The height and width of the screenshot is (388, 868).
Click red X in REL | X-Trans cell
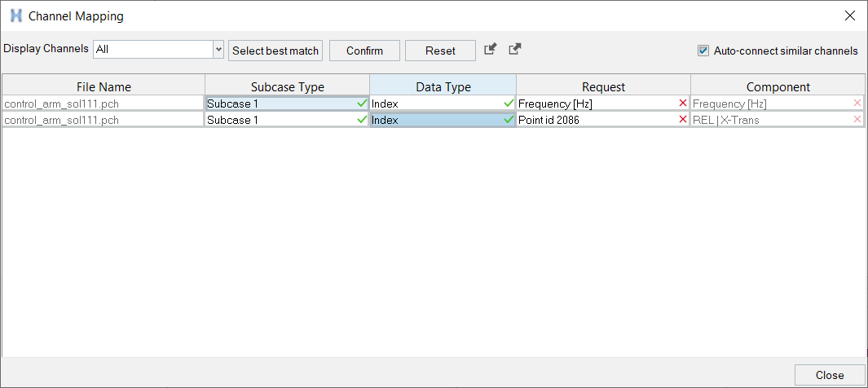coord(857,120)
